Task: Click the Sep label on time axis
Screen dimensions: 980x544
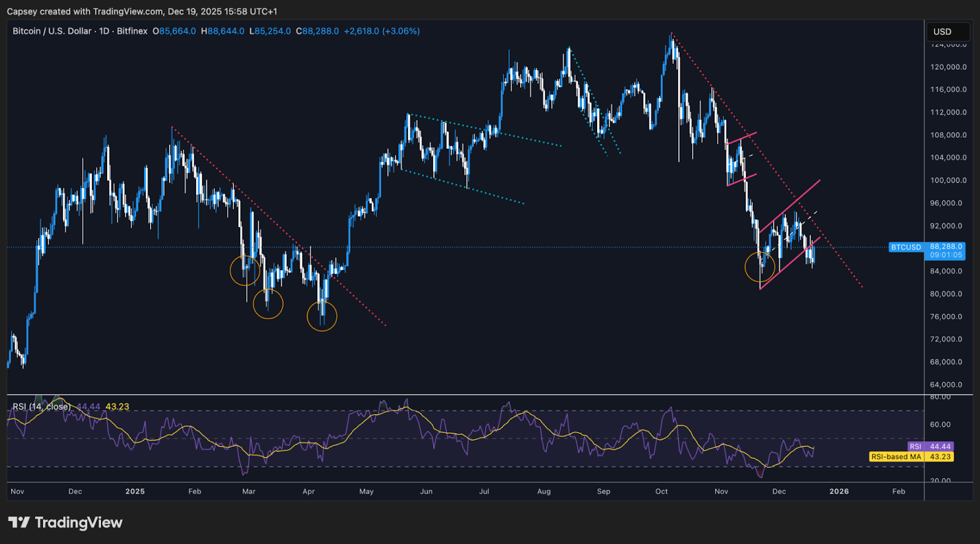Action: click(x=603, y=491)
